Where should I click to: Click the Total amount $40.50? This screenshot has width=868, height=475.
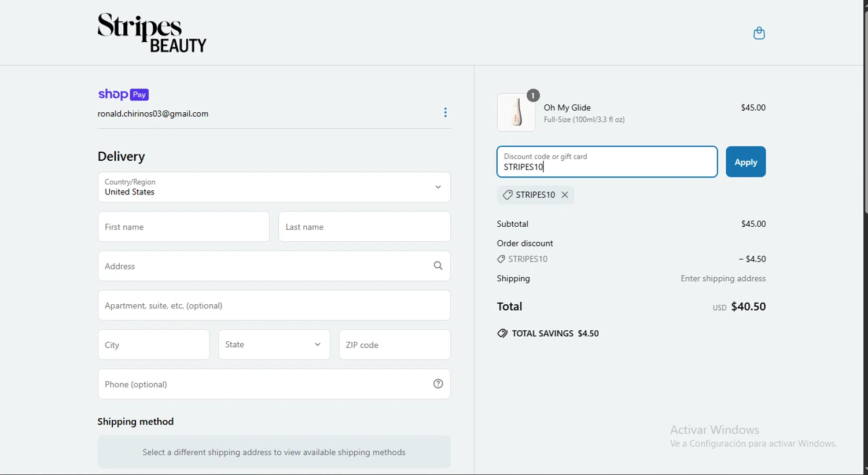(748, 307)
